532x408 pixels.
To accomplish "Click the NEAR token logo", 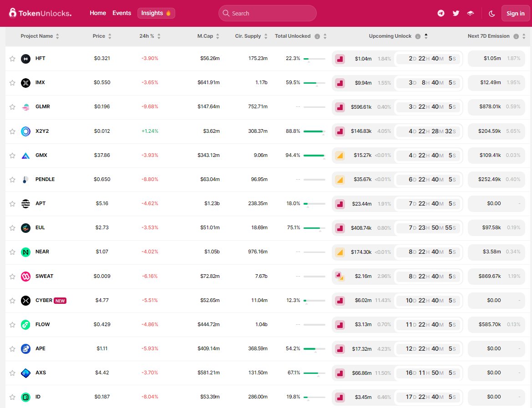I will click(x=26, y=252).
